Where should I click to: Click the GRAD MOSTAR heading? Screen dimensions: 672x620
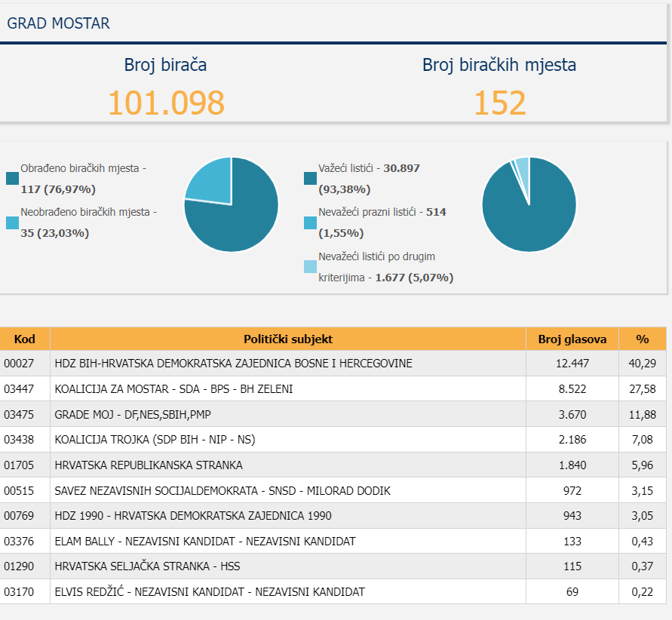click(x=58, y=23)
